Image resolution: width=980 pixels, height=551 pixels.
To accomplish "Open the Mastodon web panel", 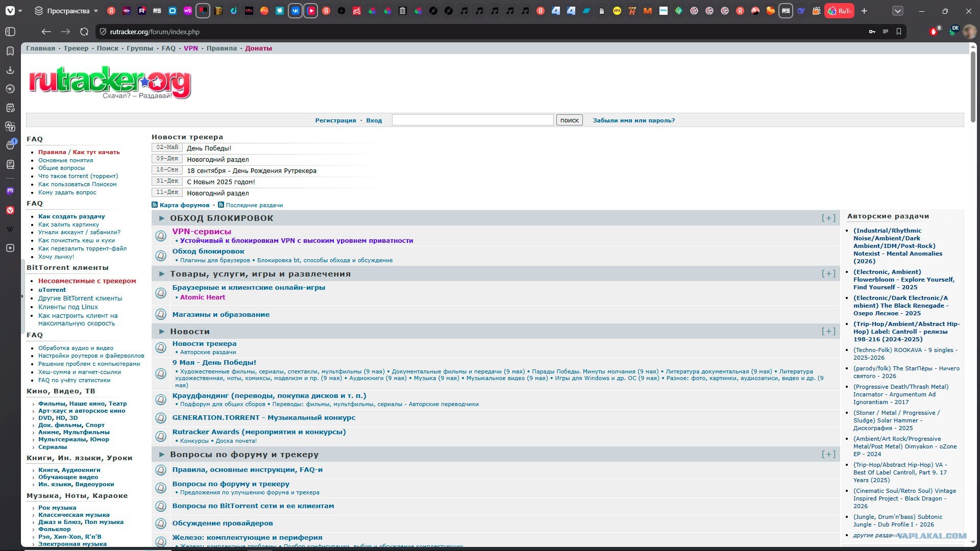I will 10,191.
